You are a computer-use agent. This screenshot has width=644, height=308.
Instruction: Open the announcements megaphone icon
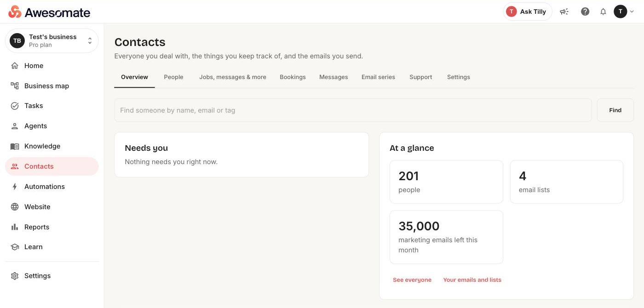point(564,12)
